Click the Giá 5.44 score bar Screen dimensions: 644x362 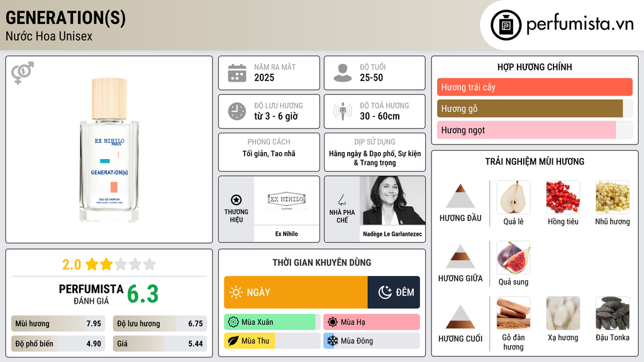click(x=160, y=344)
